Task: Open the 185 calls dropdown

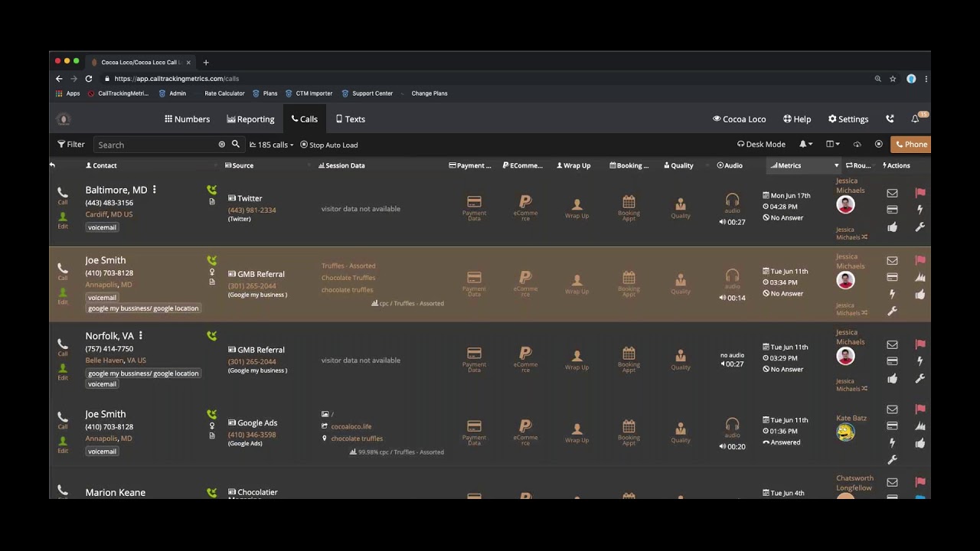Action: coord(271,145)
